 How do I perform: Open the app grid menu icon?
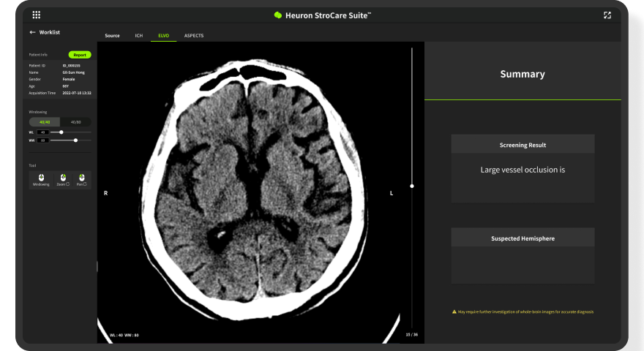(36, 15)
